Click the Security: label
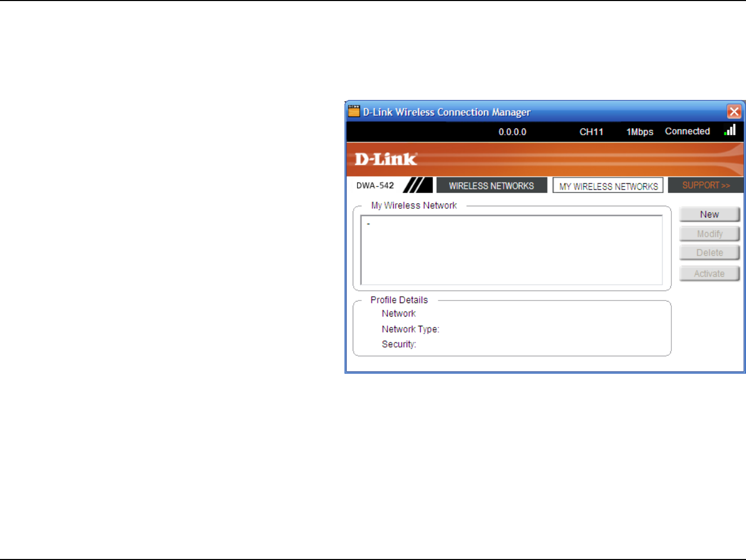Viewport: 746px width, 560px height. pos(399,344)
